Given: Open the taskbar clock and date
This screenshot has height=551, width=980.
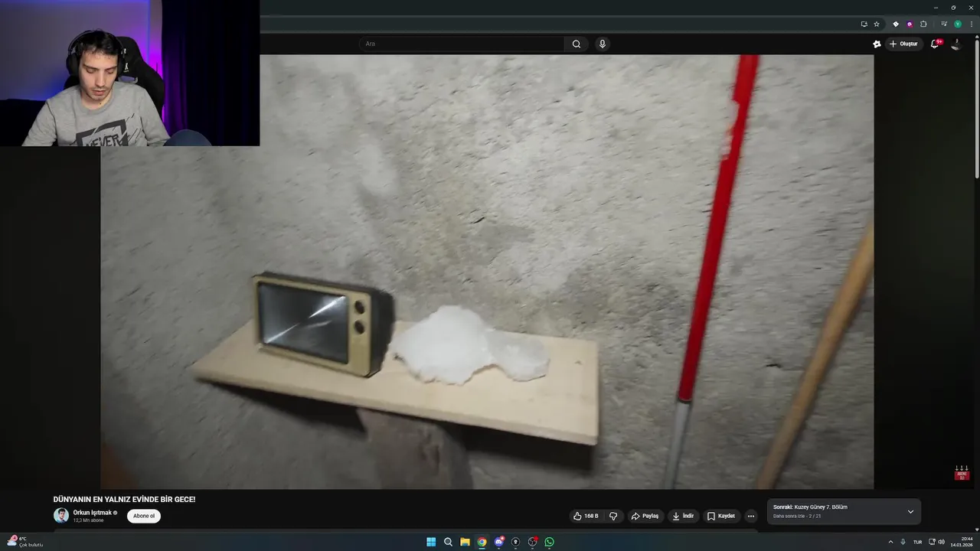Looking at the screenshot, I should (963, 542).
